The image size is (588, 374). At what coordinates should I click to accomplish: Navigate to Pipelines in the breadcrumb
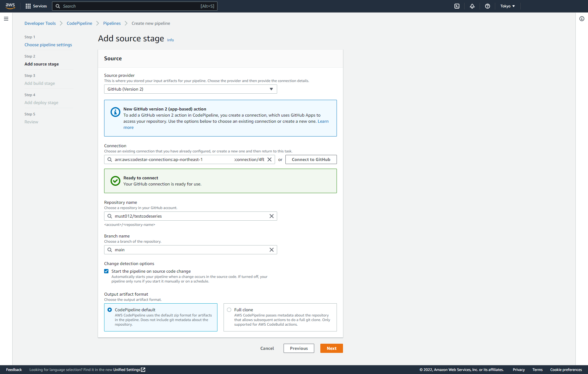coord(112,23)
